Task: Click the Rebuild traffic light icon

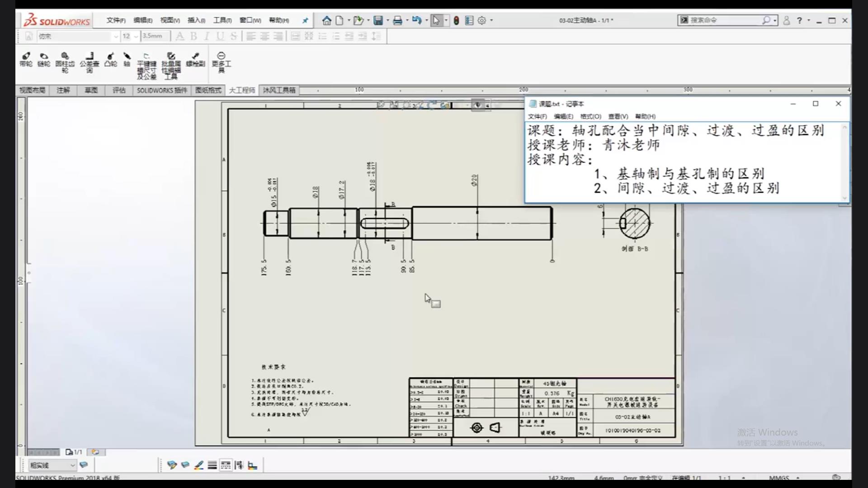Action: 457,20
